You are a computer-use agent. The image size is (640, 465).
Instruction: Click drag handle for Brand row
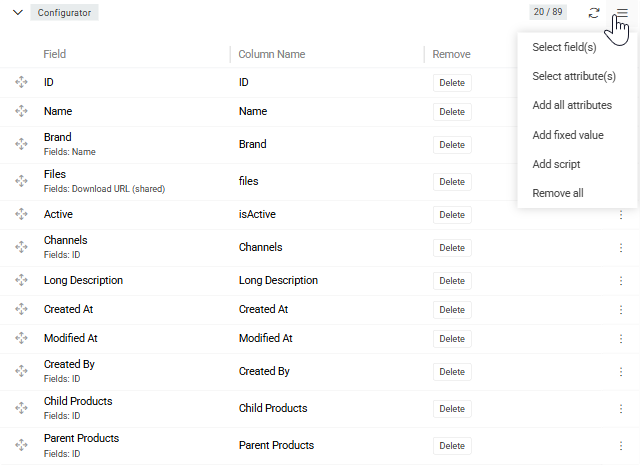click(x=22, y=144)
